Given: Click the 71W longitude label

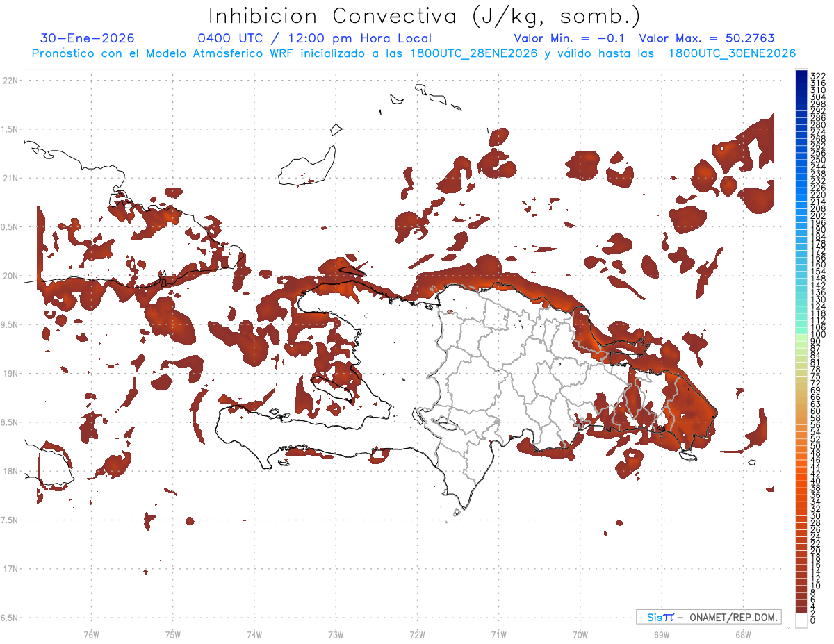Looking at the screenshot, I should click(498, 634).
